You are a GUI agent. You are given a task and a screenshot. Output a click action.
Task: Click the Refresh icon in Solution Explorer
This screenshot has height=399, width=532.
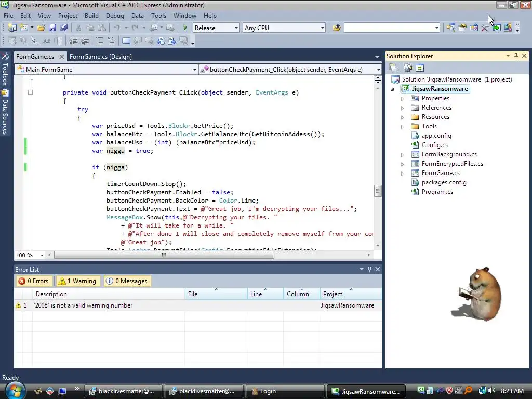(x=420, y=68)
